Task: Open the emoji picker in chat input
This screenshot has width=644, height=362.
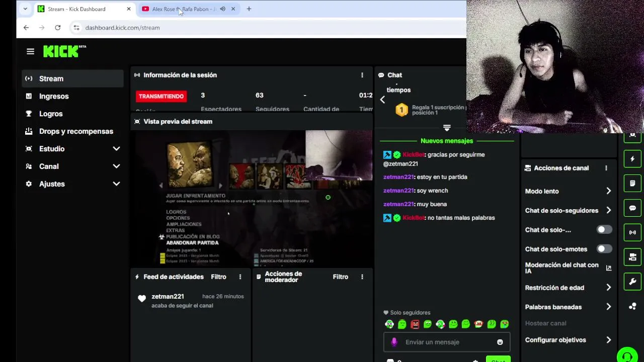Action: (x=500, y=342)
